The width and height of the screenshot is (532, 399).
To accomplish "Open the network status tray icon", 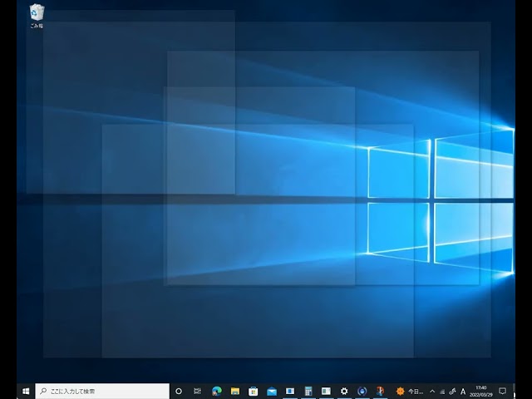I will [x=442, y=392].
